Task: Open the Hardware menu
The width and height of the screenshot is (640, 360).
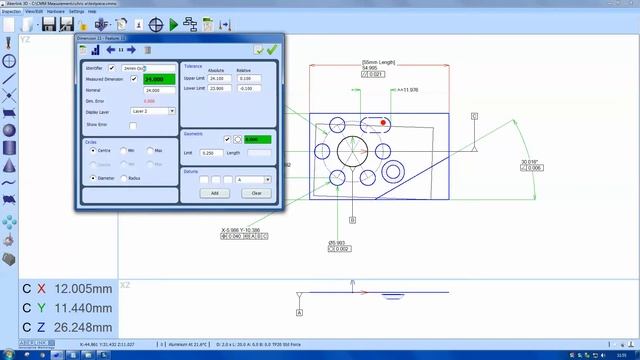Action: point(56,11)
